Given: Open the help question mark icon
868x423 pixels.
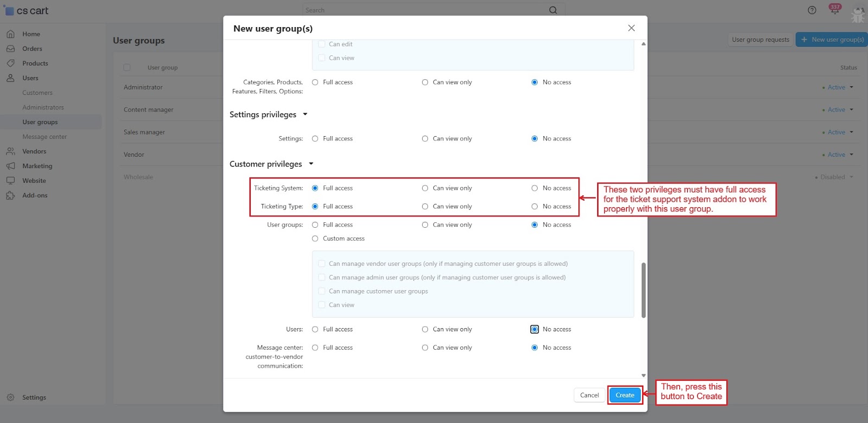Looking at the screenshot, I should [x=812, y=10].
